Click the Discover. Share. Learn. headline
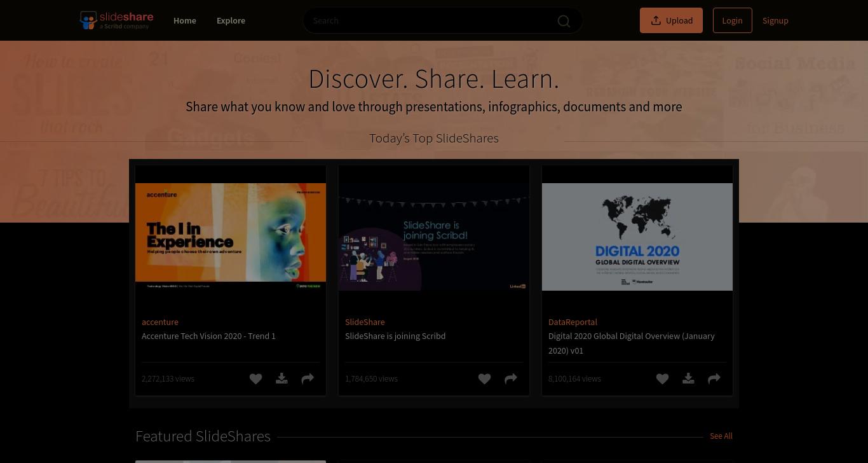The image size is (868, 463). click(434, 79)
